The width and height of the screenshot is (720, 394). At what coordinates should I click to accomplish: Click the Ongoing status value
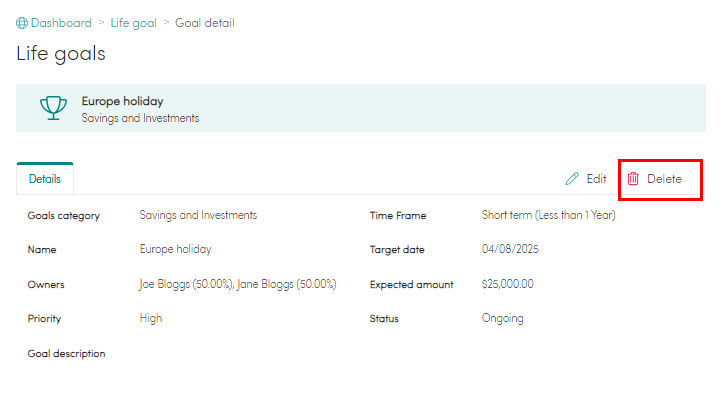[502, 318]
